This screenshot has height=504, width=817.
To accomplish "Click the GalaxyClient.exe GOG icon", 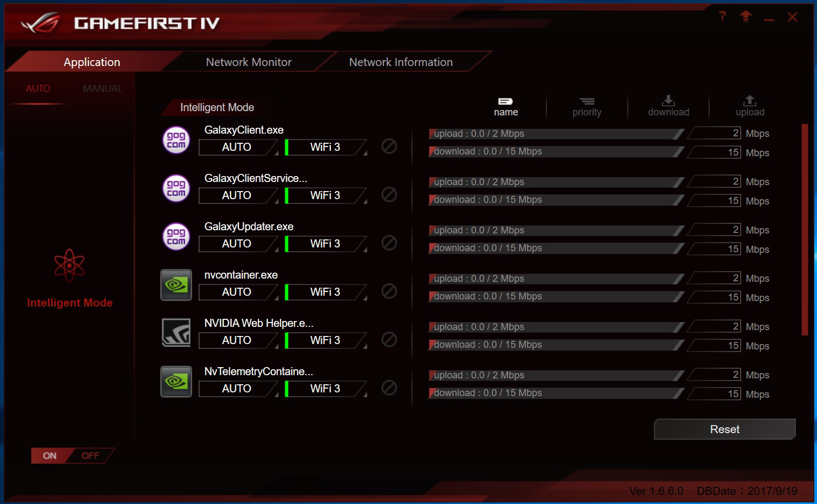I will (176, 140).
